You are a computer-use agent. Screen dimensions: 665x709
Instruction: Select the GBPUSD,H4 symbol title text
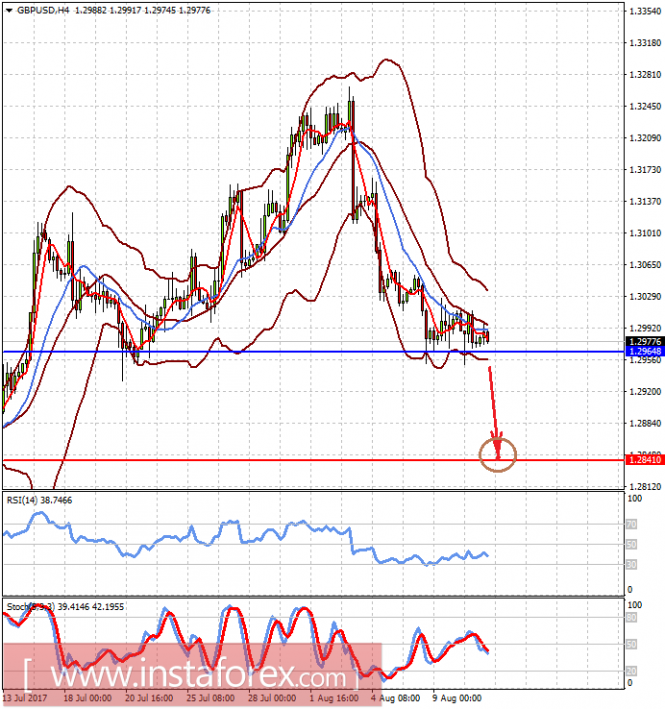click(43, 10)
